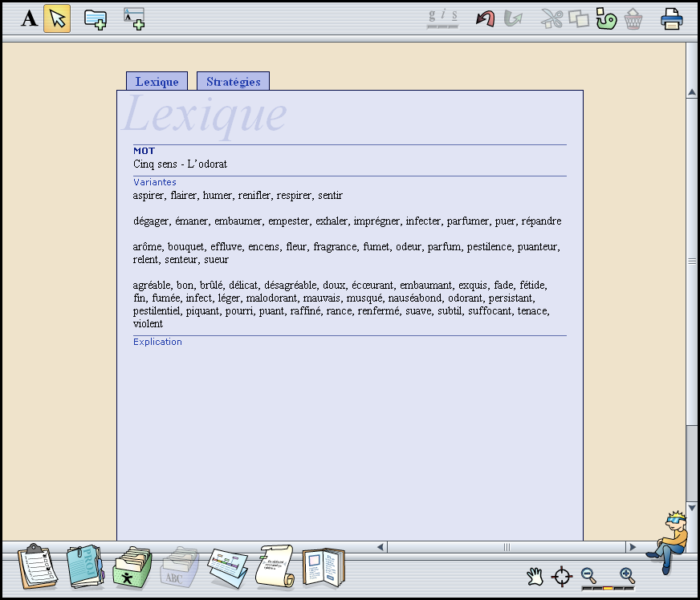Click vertical scrollbar down arrow

pos(691,508)
